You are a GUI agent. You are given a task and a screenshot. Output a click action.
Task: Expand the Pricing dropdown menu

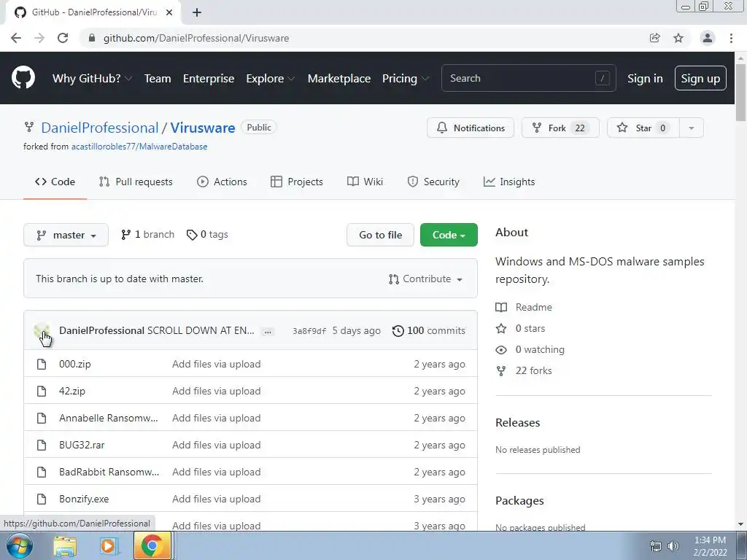[406, 79]
